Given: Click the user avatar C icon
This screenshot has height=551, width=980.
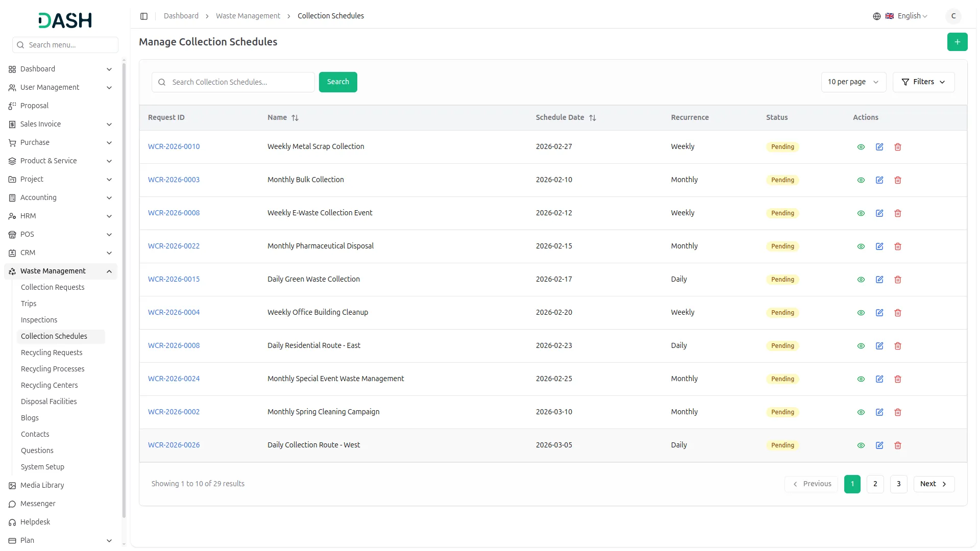Looking at the screenshot, I should (953, 16).
